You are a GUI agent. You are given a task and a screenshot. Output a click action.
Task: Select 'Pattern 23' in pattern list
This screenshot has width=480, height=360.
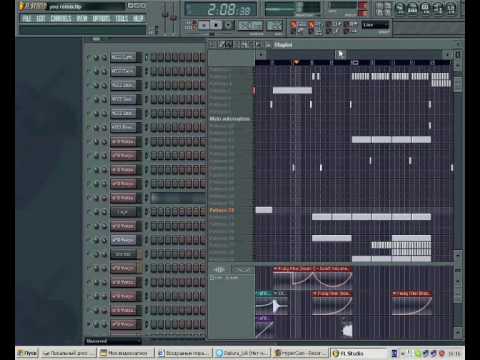pyautogui.click(x=222, y=210)
